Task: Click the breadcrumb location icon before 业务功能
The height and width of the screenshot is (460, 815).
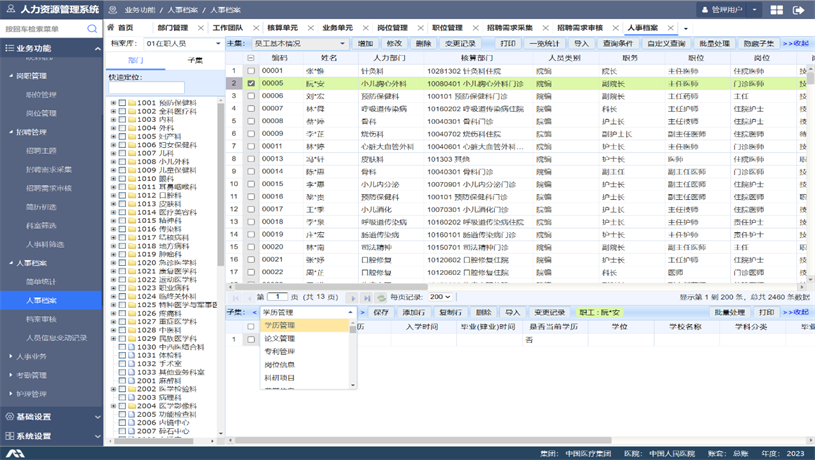Action: pyautogui.click(x=113, y=10)
